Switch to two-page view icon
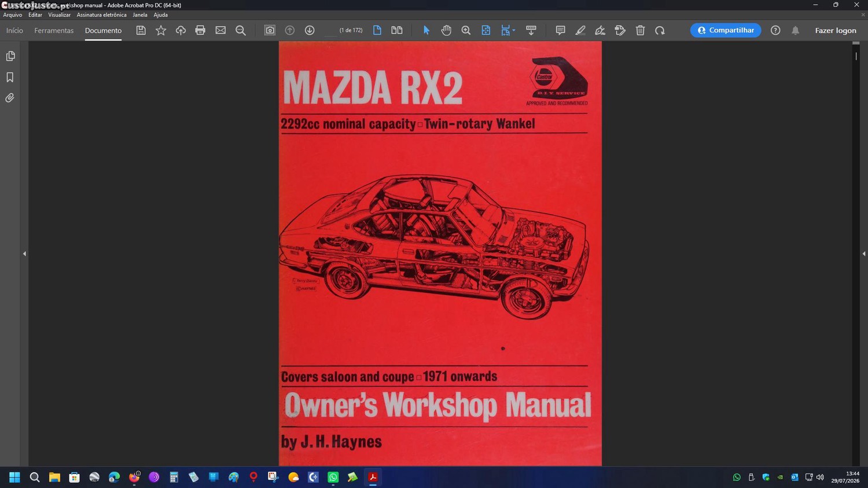The height and width of the screenshot is (488, 868). (397, 30)
